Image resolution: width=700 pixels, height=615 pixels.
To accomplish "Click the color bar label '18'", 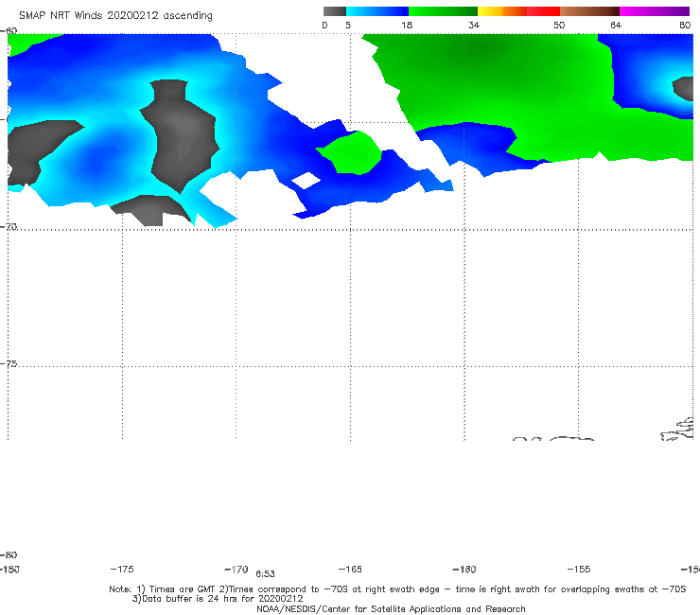I will coord(407,26).
